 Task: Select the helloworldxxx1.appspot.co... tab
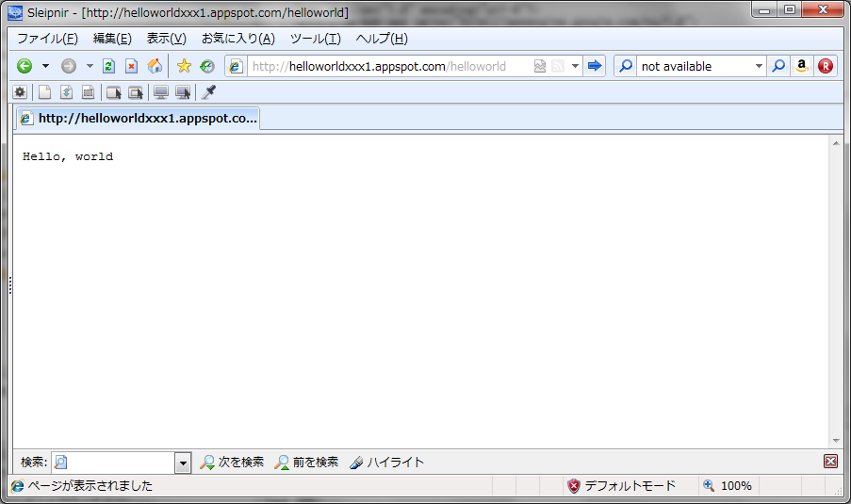pyautogui.click(x=138, y=119)
